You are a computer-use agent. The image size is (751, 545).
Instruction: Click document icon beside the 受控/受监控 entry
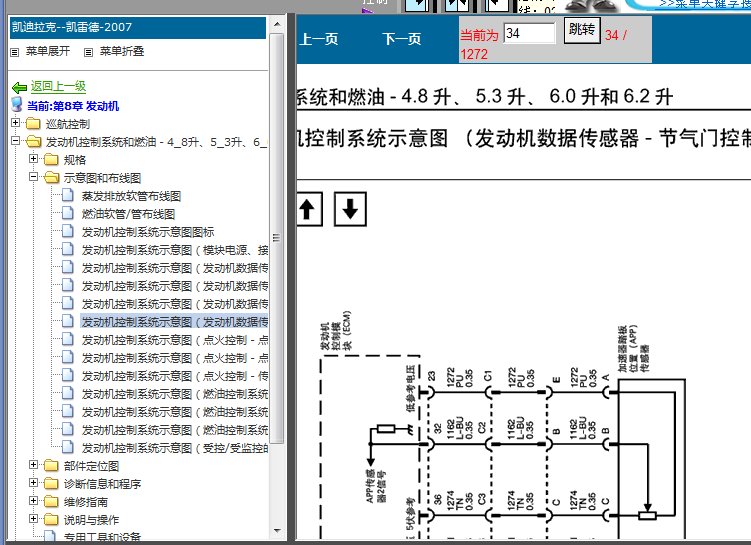(68, 447)
